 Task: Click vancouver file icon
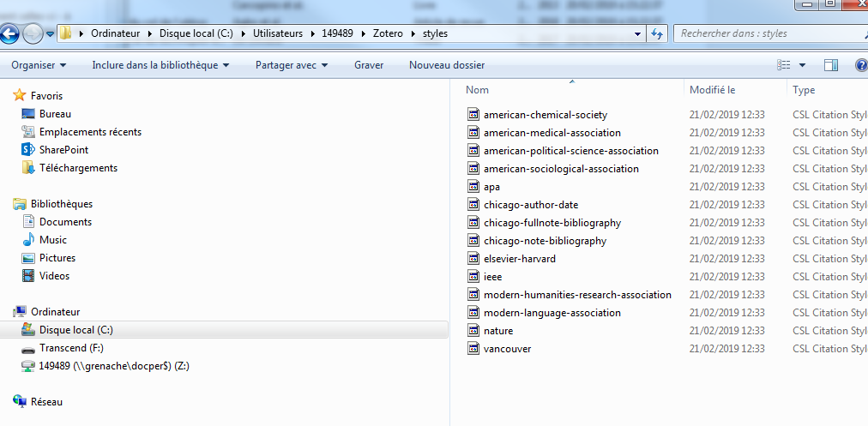(x=473, y=349)
